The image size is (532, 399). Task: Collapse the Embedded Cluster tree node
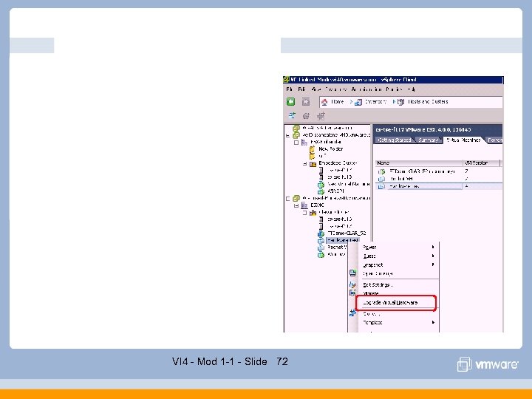pos(304,163)
